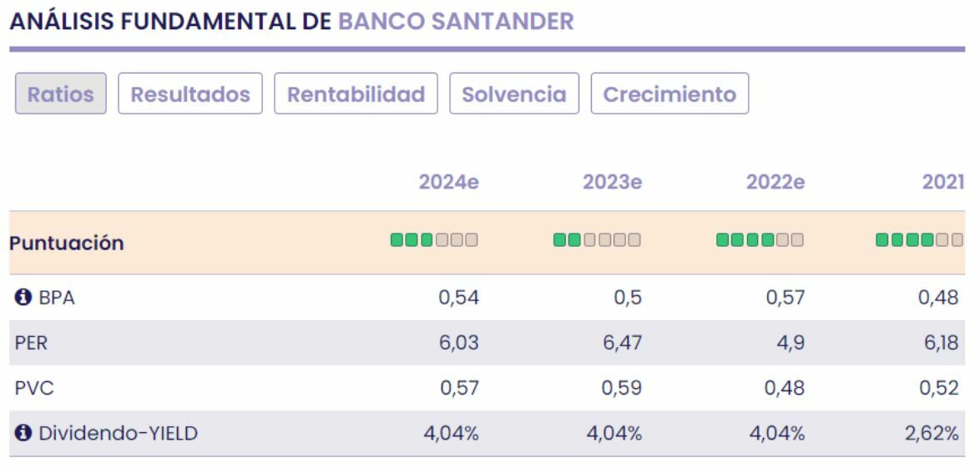The image size is (980, 468).
Task: Switch to the Resultados tab
Action: (x=191, y=94)
